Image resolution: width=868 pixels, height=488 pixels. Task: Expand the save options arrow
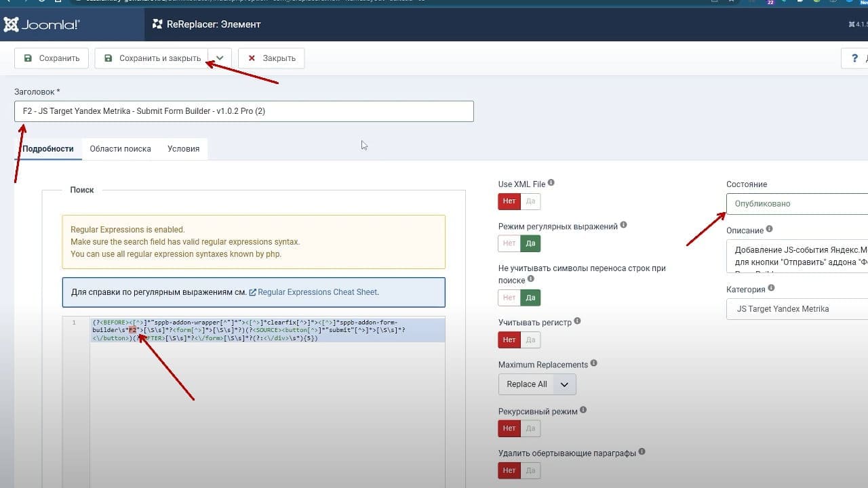(x=220, y=58)
